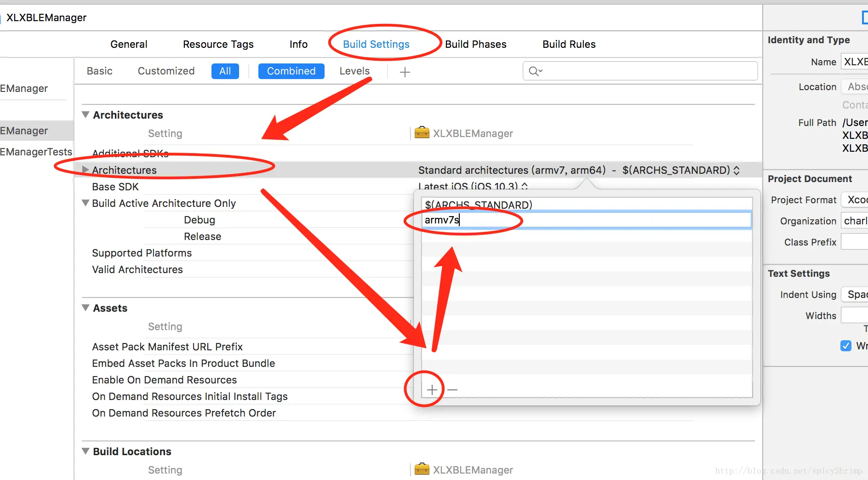Screen dimensions: 868x480
Task: Open the General tab
Action: 129,44
